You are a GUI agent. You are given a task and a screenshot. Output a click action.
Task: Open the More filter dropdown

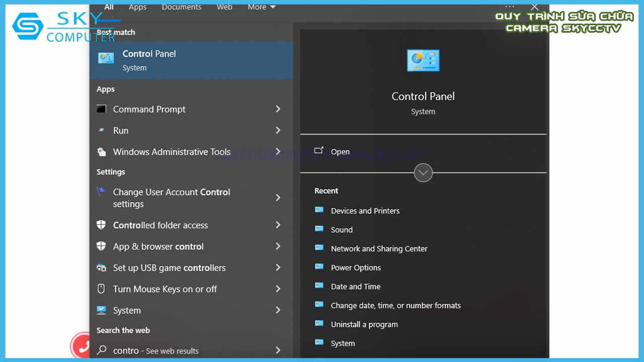pos(262,7)
